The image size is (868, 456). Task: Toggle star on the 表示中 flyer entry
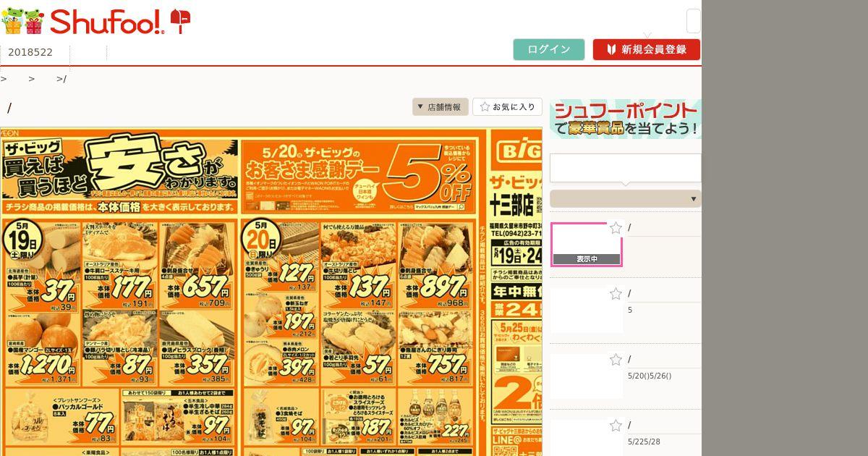[616, 228]
